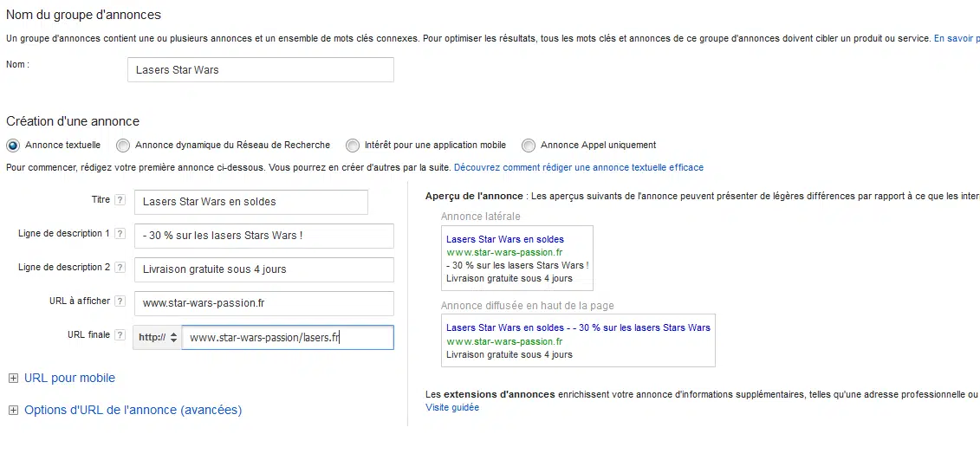Viewport: 980px width, 460px height.
Task: Focus the Ligne de description 1 field
Action: pyautogui.click(x=263, y=236)
